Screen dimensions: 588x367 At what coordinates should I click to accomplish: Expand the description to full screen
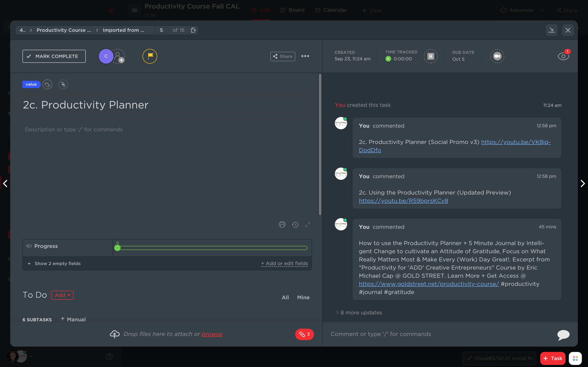[x=308, y=224]
